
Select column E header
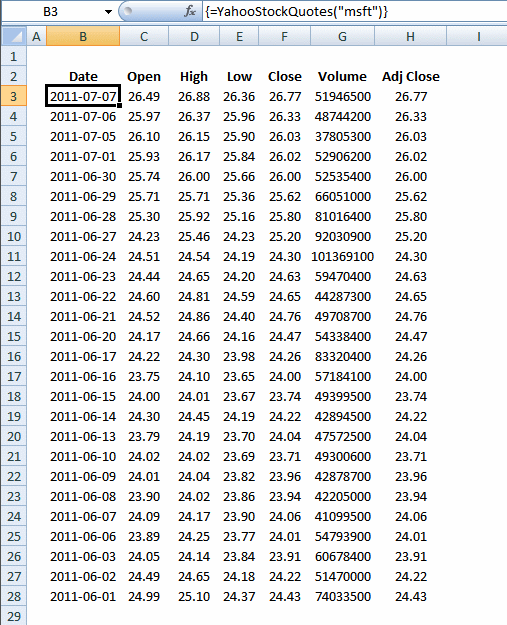(x=239, y=37)
